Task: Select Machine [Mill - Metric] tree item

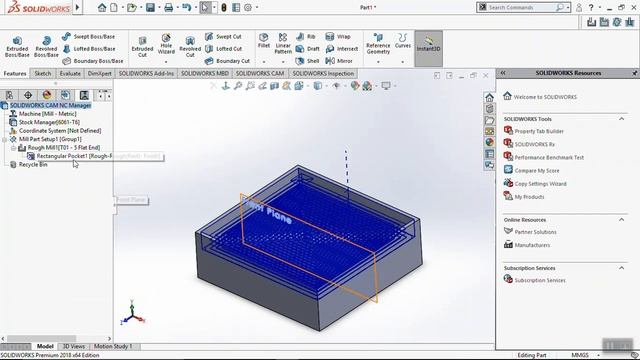Action: [x=47, y=114]
